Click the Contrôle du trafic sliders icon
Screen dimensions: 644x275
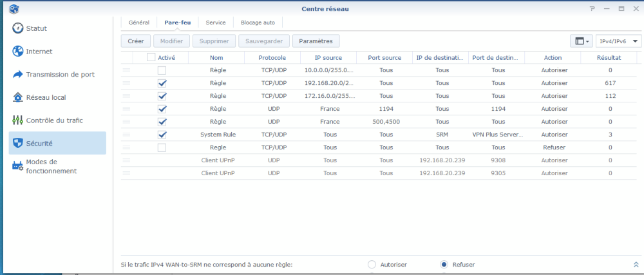(18, 120)
